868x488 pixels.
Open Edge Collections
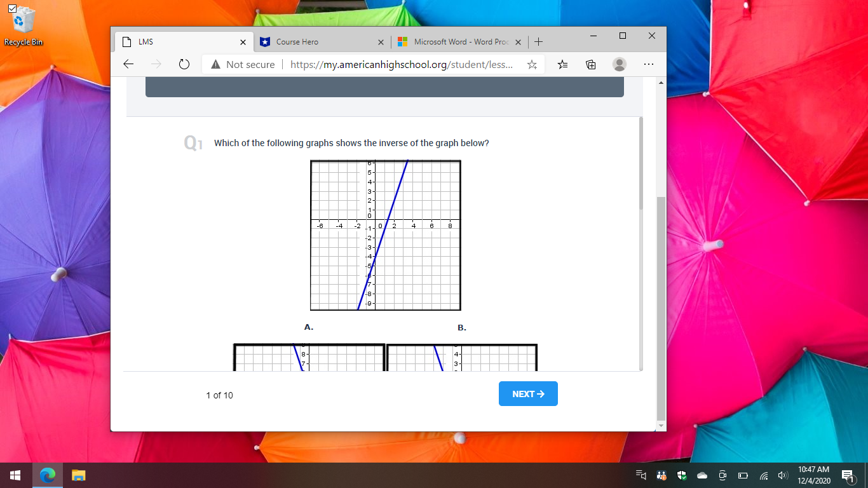pos(590,64)
